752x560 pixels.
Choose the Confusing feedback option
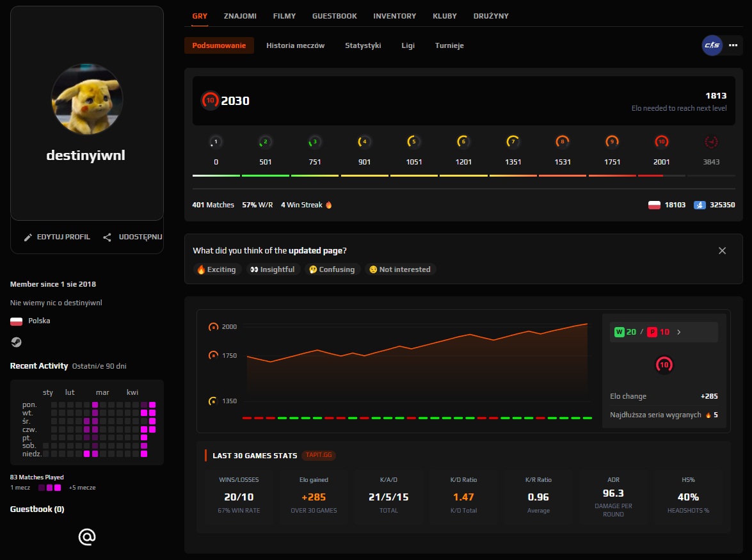(332, 269)
